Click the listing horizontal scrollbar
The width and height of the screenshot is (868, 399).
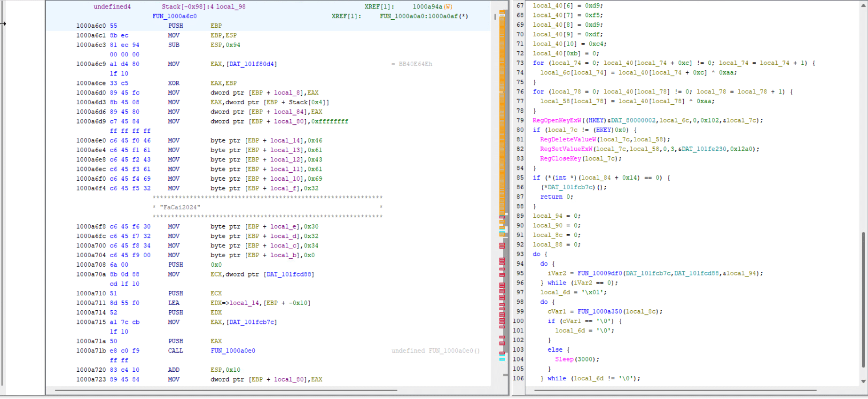(x=226, y=390)
